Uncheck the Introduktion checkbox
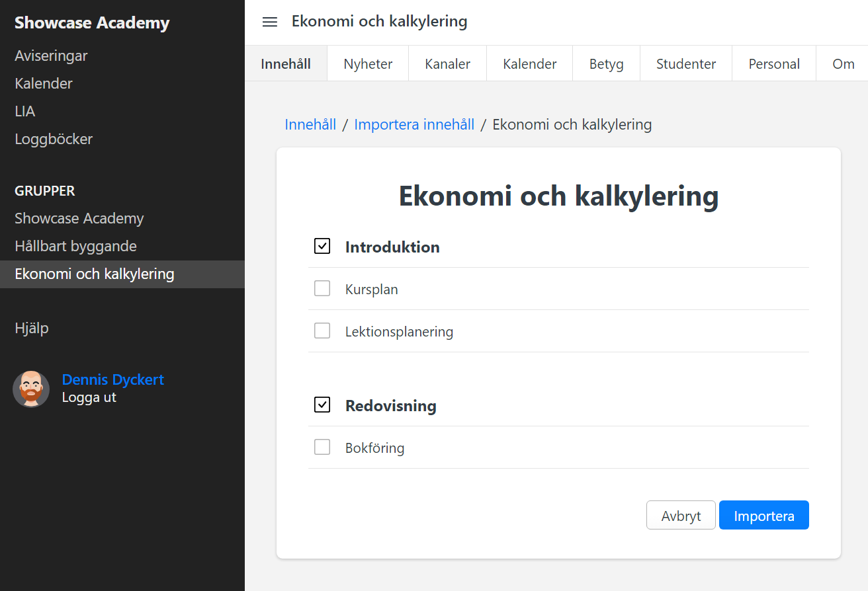Viewport: 868px width, 591px height. 322,247
